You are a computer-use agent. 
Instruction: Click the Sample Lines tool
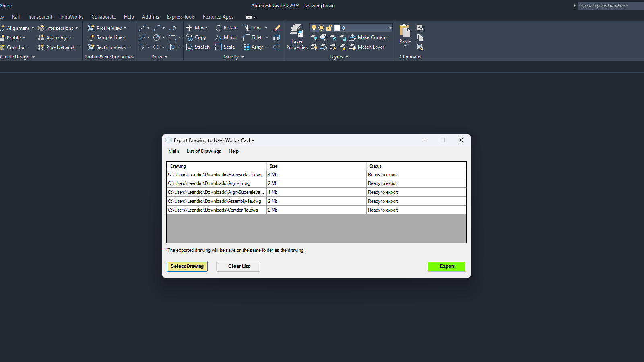pyautogui.click(x=106, y=37)
